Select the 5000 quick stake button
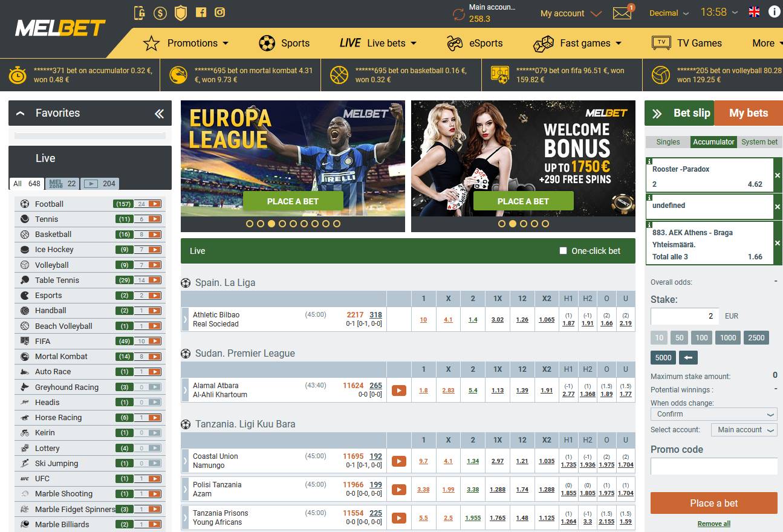This screenshot has height=532, width=783. (663, 357)
